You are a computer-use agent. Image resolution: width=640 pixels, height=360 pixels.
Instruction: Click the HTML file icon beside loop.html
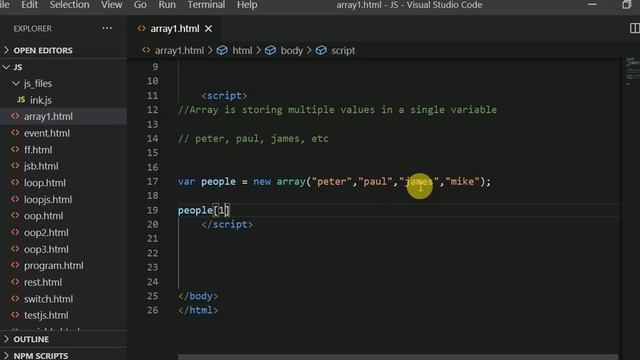coord(15,182)
